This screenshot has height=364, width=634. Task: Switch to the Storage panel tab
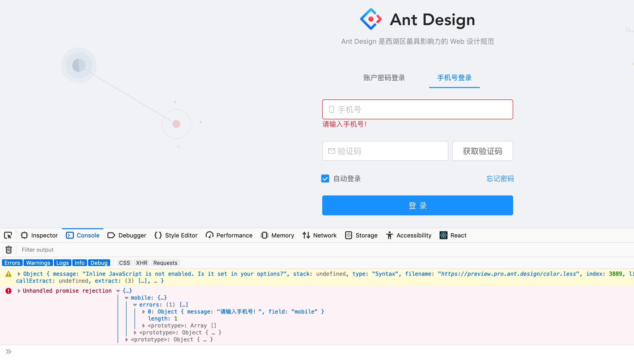click(361, 235)
